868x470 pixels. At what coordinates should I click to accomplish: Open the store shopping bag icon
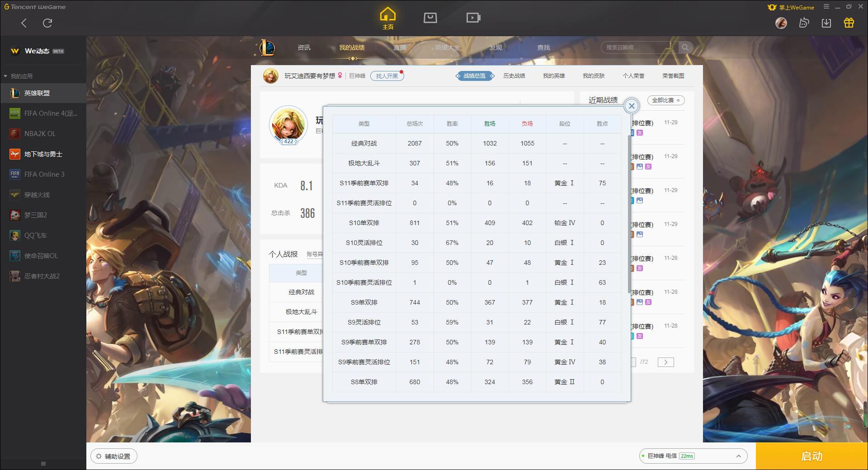pyautogui.click(x=430, y=18)
